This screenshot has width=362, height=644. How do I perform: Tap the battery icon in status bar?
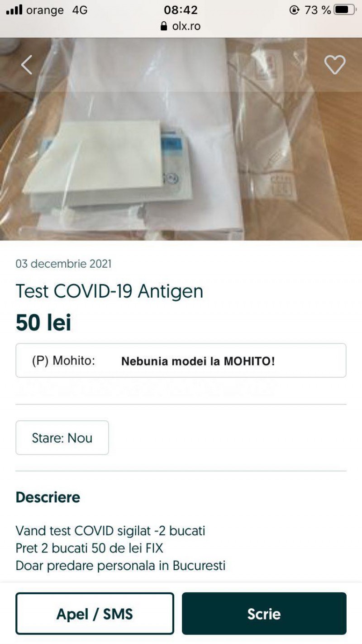coord(345,10)
